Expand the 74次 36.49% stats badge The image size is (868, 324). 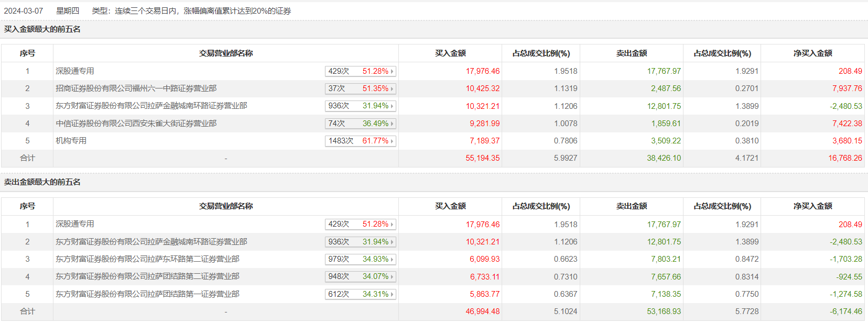pyautogui.click(x=360, y=124)
